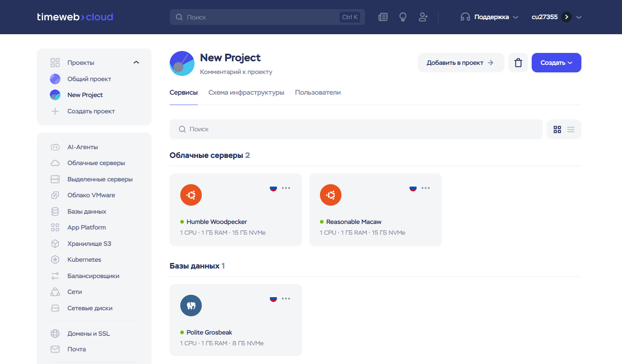Open Kubernetes in the sidebar

click(84, 260)
